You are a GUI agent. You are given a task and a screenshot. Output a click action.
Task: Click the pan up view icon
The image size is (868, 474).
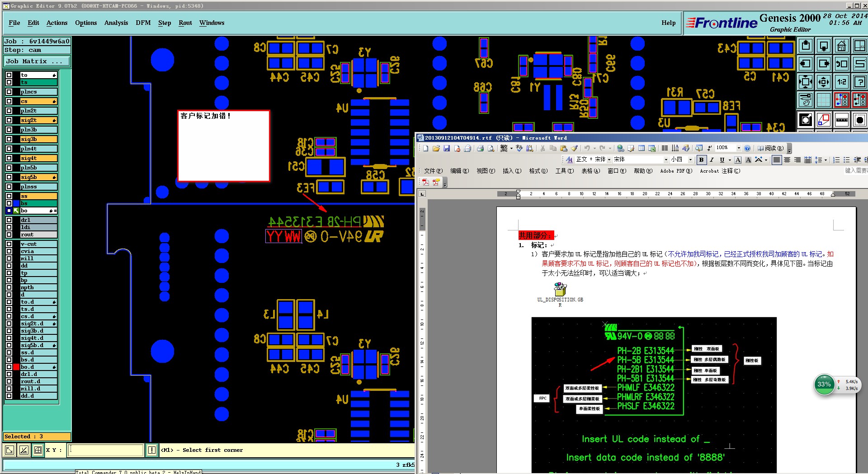806,46
